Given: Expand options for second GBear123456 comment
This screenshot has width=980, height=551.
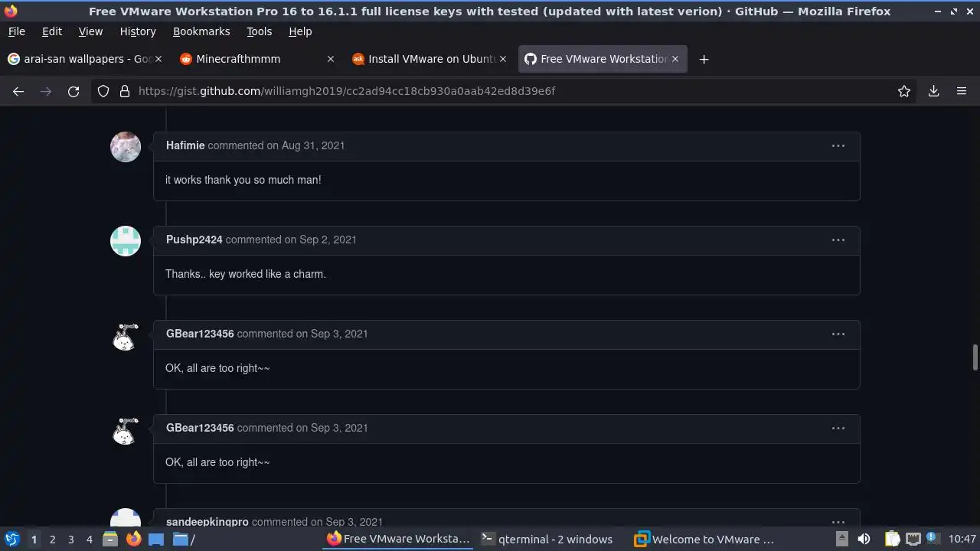Looking at the screenshot, I should coord(838,428).
